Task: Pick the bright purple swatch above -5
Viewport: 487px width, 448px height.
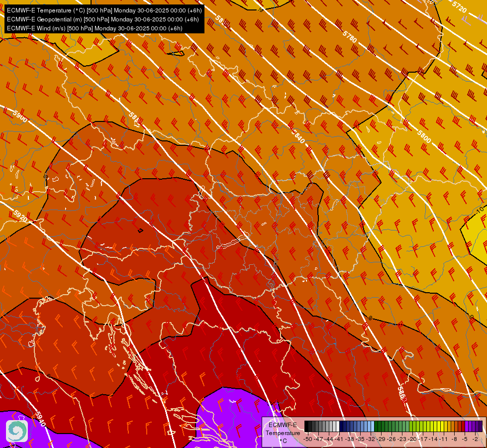Action: 467,426
